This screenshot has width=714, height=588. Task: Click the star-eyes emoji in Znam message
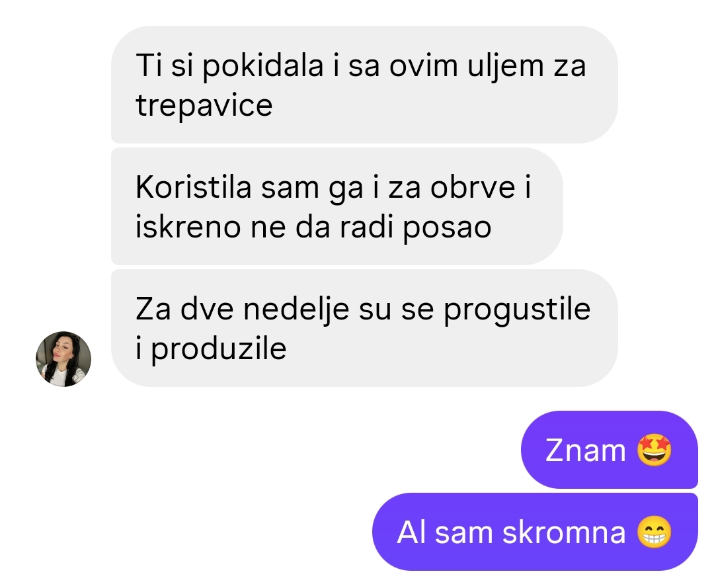click(x=654, y=450)
